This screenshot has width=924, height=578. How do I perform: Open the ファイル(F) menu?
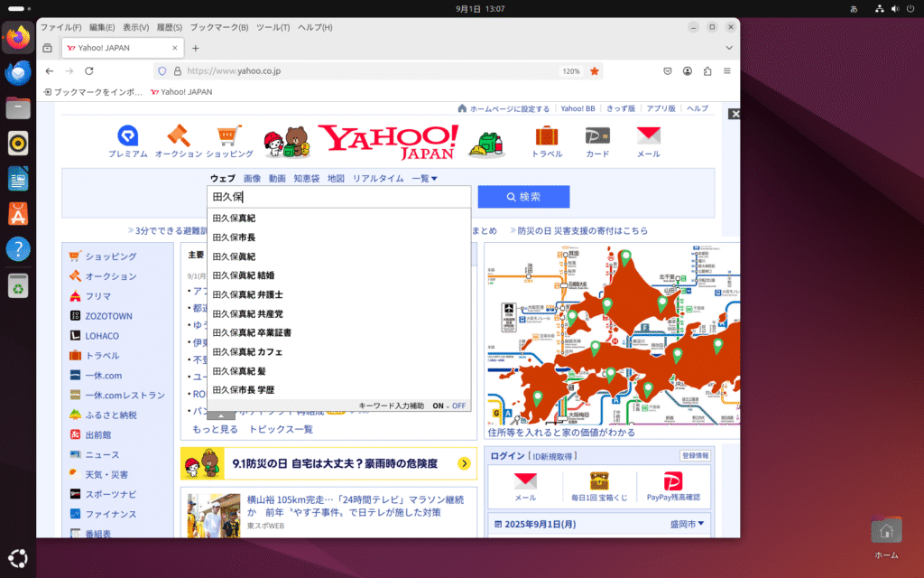coord(60,27)
